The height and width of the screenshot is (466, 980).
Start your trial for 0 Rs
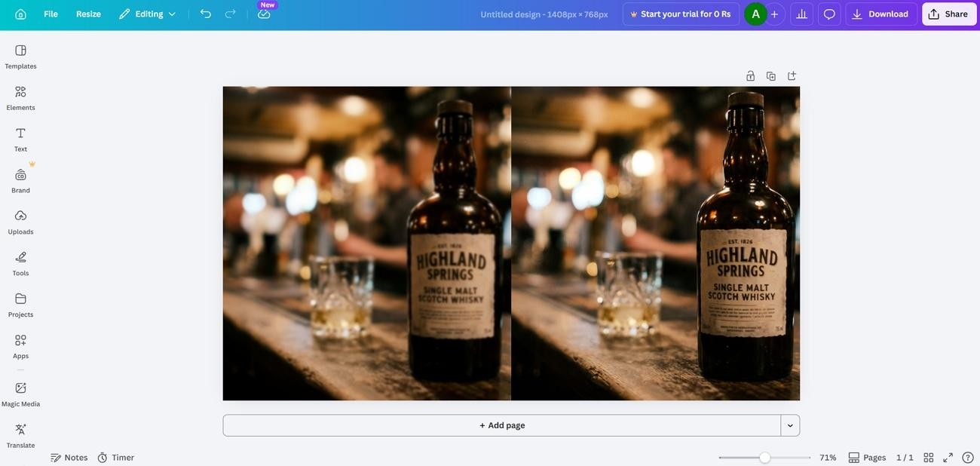coord(681,14)
